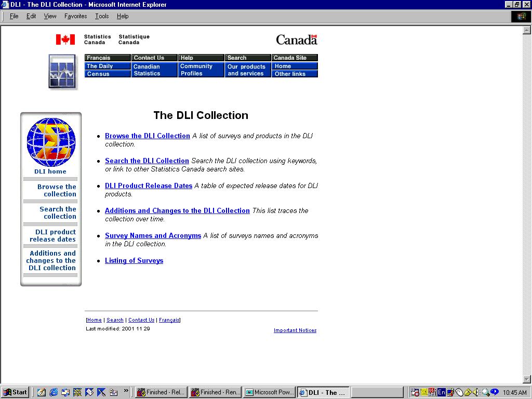Click the yellow starburst quick launch icon
The image size is (532, 399).
coord(77,392)
